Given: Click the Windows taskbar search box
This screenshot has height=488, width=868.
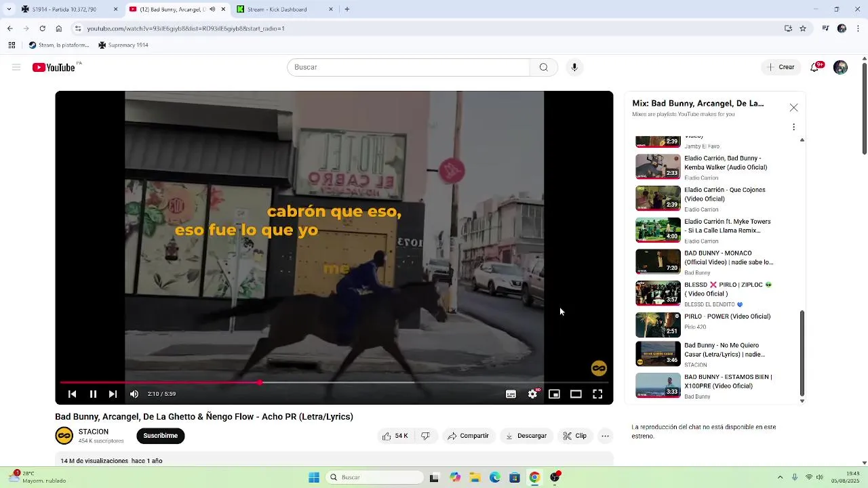Looking at the screenshot, I should click(375, 477).
